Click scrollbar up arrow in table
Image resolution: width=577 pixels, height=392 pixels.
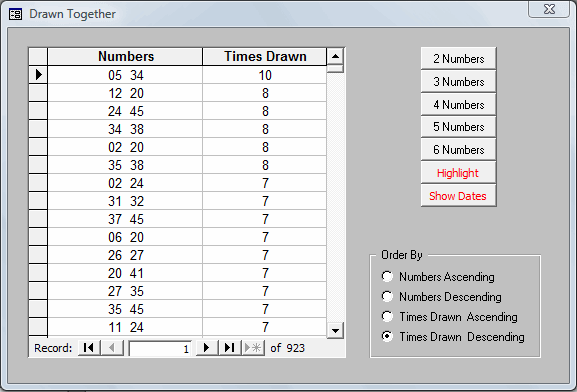(x=335, y=56)
